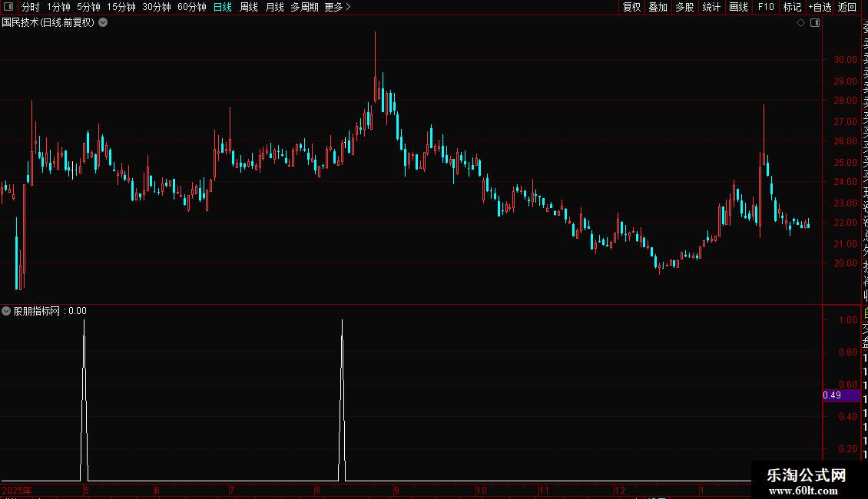Switch to 分时 intraday view
The height and width of the screenshot is (499, 868).
pos(31,7)
